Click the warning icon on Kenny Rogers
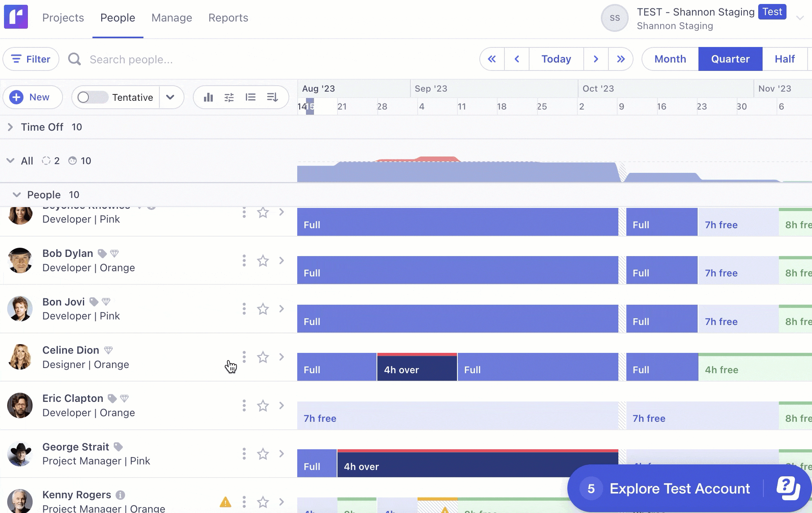The height and width of the screenshot is (513, 812). click(226, 502)
